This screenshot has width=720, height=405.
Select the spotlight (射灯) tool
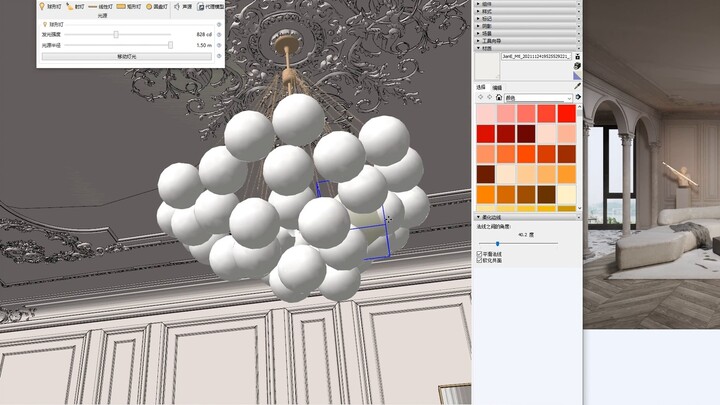pyautogui.click(x=75, y=6)
